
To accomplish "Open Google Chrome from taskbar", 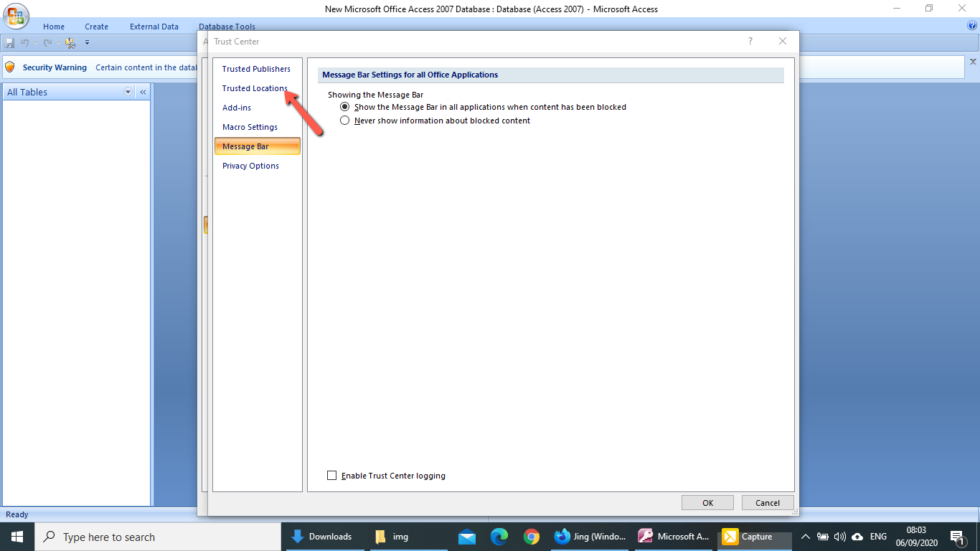I will click(x=531, y=537).
